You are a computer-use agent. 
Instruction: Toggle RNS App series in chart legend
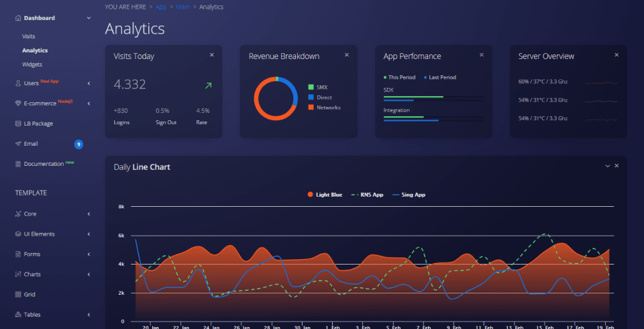tap(368, 195)
